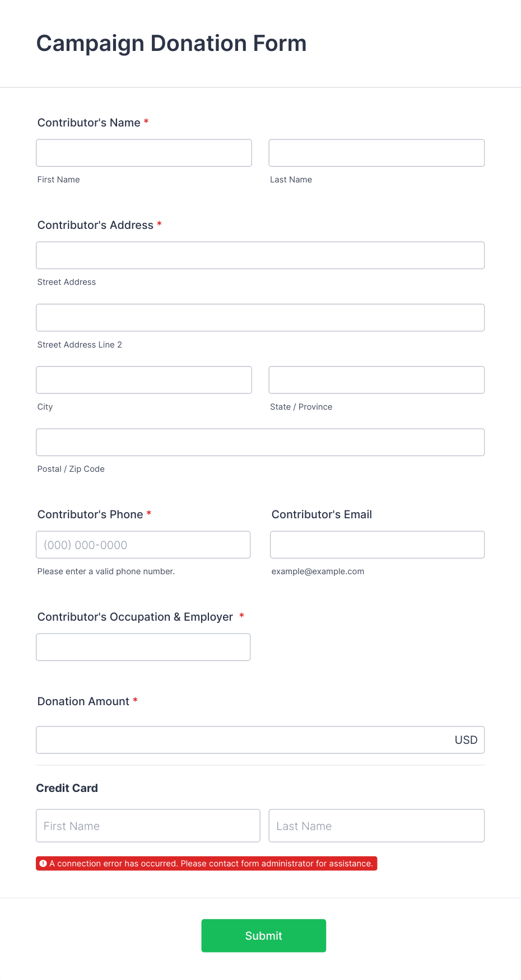Click the Credit Card First Name field
Screen dimensions: 521x980
(x=148, y=826)
